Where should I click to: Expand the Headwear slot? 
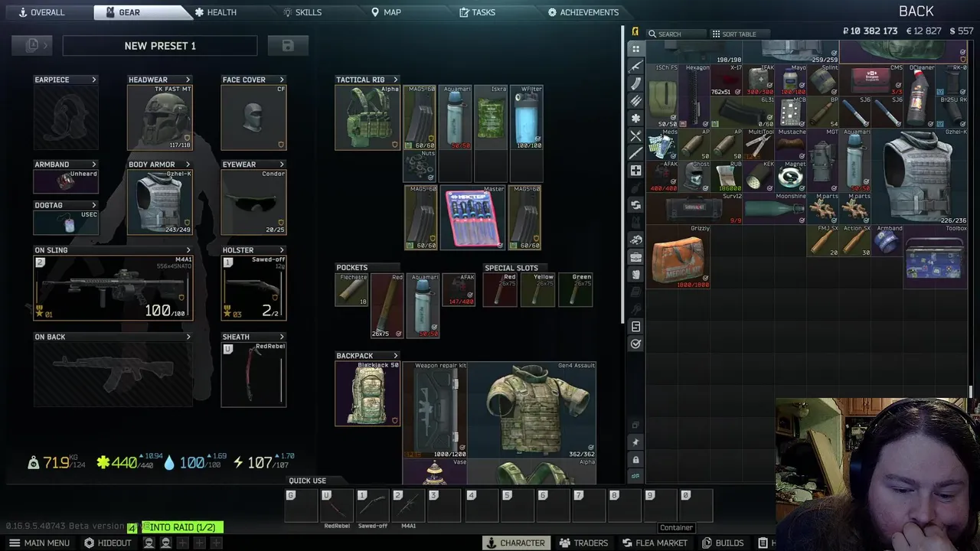coord(188,80)
